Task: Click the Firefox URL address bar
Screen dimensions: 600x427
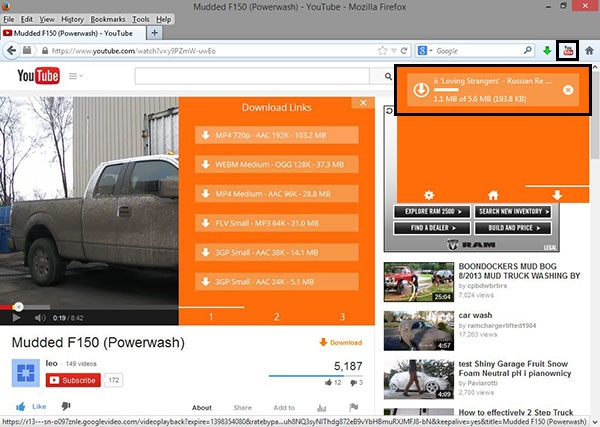Action: pyautogui.click(x=212, y=51)
